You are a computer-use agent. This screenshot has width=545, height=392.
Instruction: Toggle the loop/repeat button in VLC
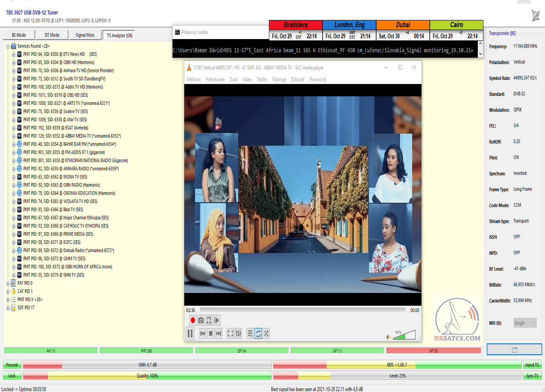[258, 333]
